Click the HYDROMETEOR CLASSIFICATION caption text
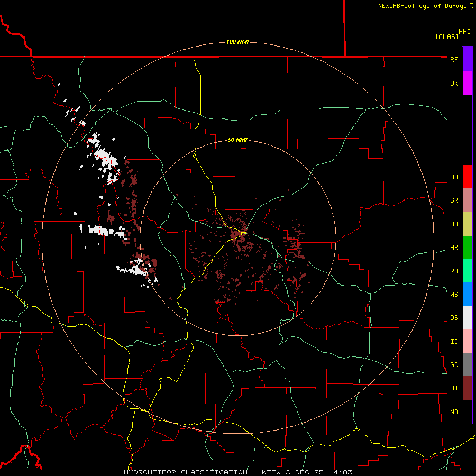The width and height of the screenshot is (476, 476). click(x=186, y=472)
